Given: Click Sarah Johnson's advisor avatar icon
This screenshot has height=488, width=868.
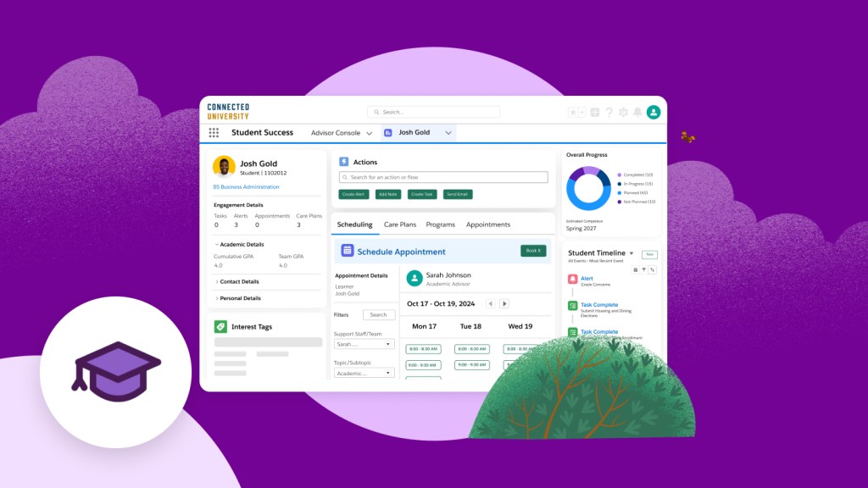Looking at the screenshot, I should 414,278.
